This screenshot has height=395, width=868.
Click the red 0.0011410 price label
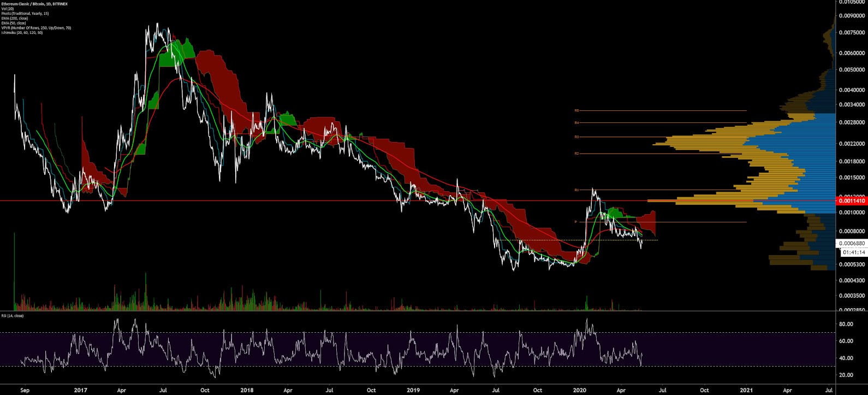pos(852,201)
